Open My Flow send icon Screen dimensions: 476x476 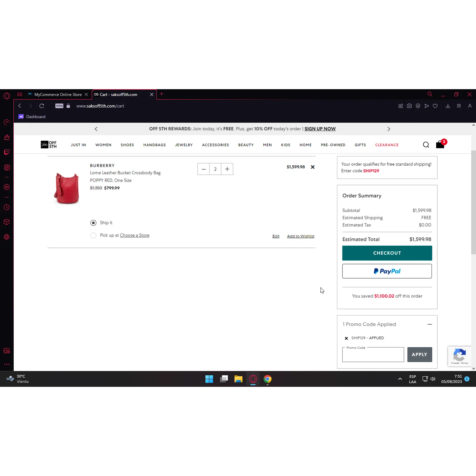[x=426, y=106]
